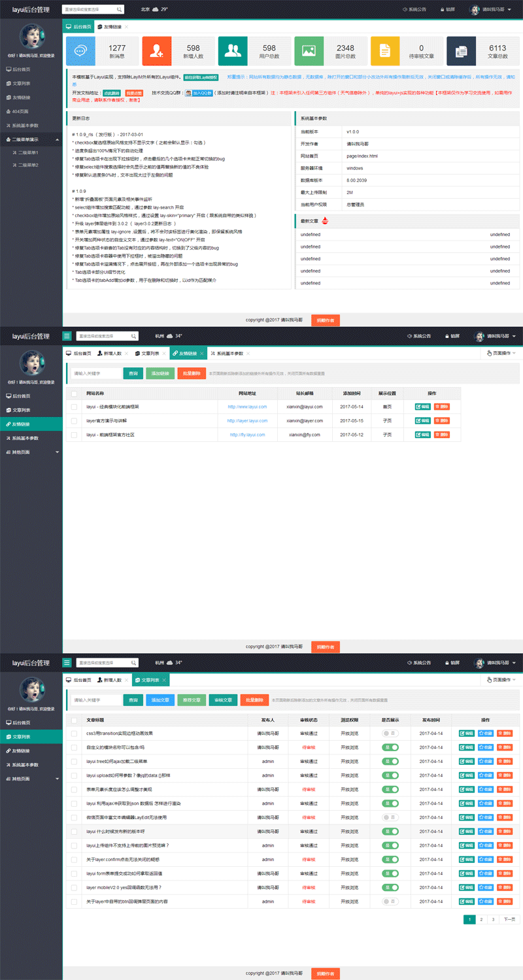
Task: Click the orange 新增人数 add-user icon
Action: (x=157, y=51)
